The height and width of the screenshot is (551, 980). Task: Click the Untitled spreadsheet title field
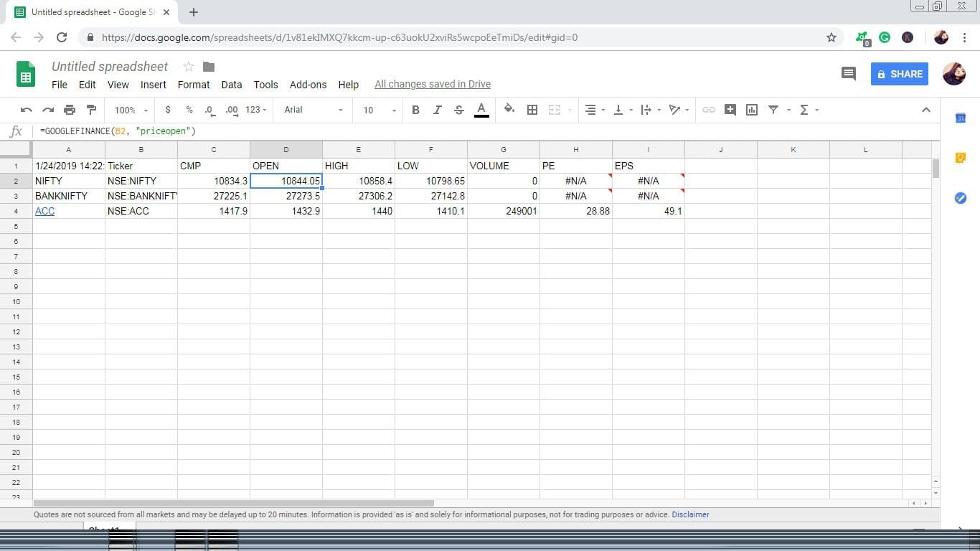pos(110,67)
